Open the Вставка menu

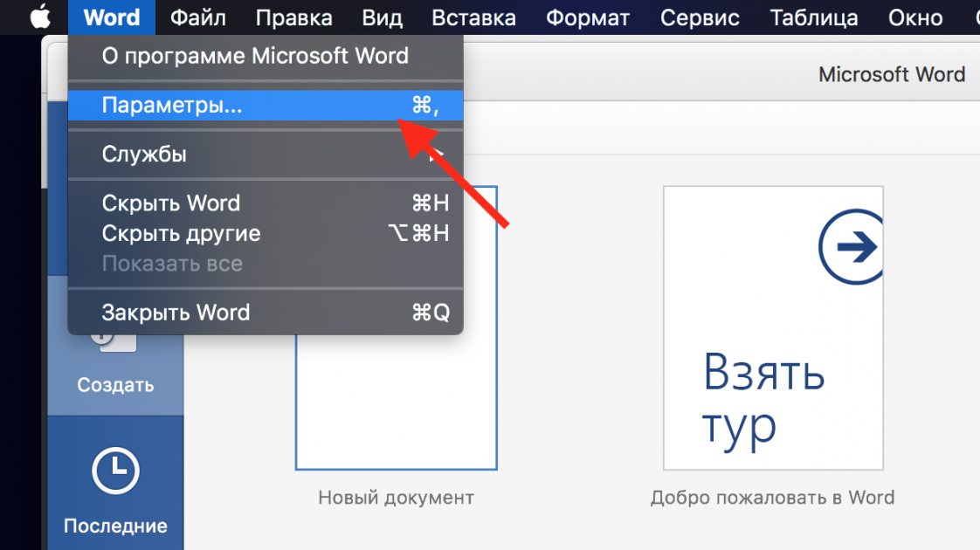tap(474, 17)
